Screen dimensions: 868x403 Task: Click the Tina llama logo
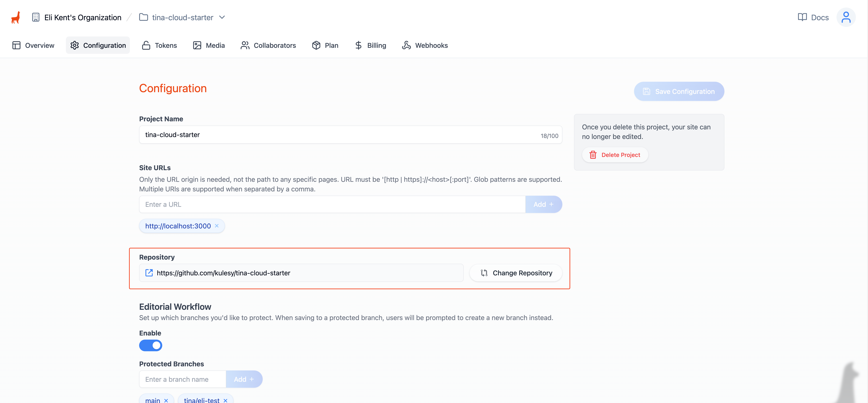[16, 17]
